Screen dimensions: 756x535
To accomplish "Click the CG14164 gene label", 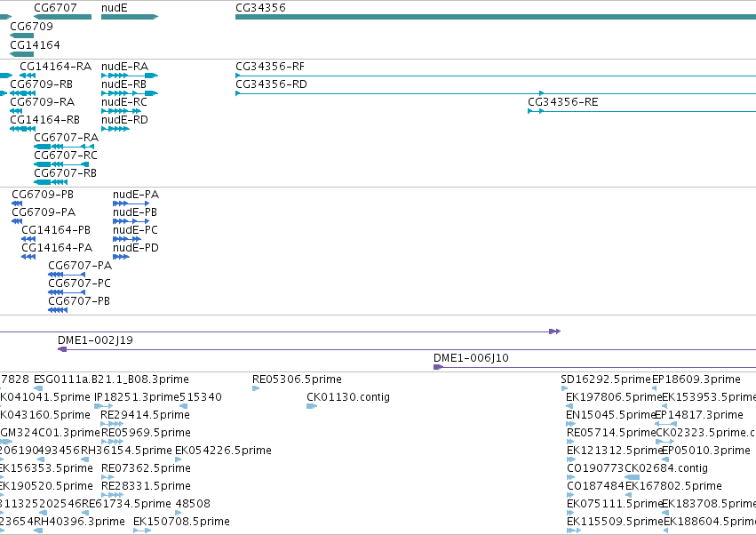I will click(x=35, y=44).
